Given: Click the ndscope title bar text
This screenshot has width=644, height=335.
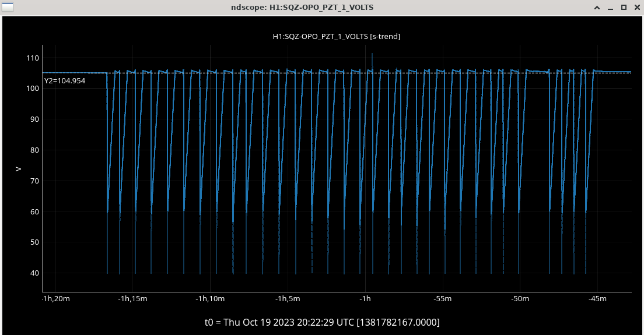Looking at the screenshot, I should 323,8.
